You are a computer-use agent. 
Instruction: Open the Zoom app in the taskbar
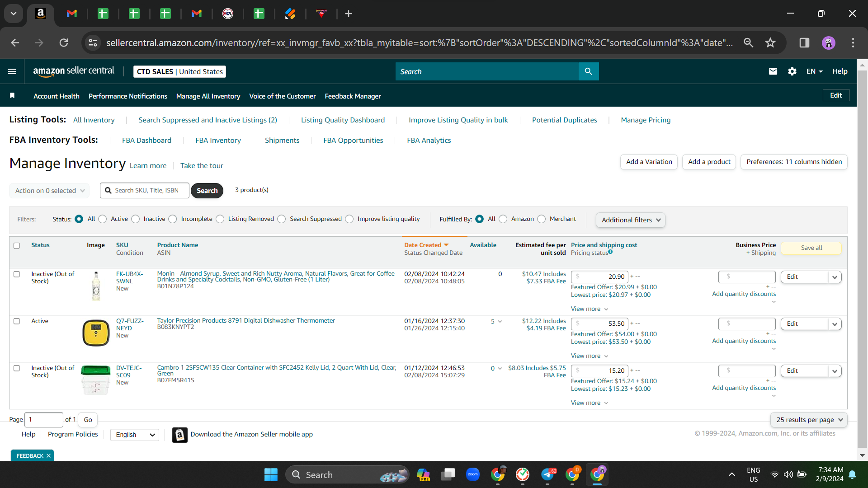click(x=473, y=474)
